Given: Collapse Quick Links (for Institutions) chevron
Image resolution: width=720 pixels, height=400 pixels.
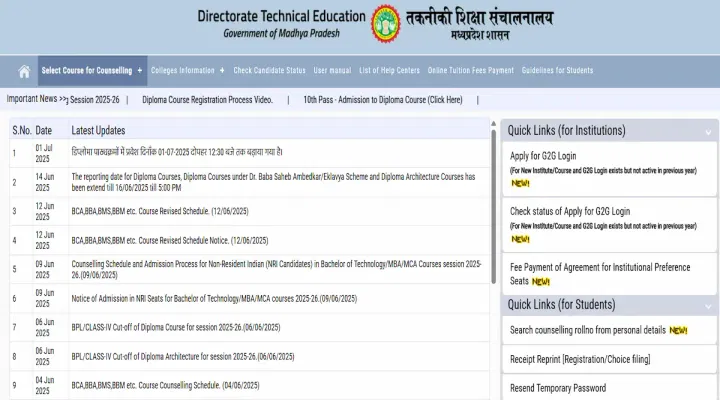Looking at the screenshot, I should click(708, 132).
